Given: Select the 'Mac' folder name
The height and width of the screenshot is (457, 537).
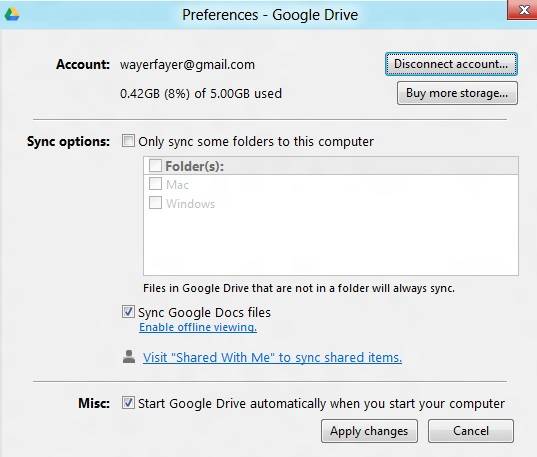Looking at the screenshot, I should click(177, 185).
